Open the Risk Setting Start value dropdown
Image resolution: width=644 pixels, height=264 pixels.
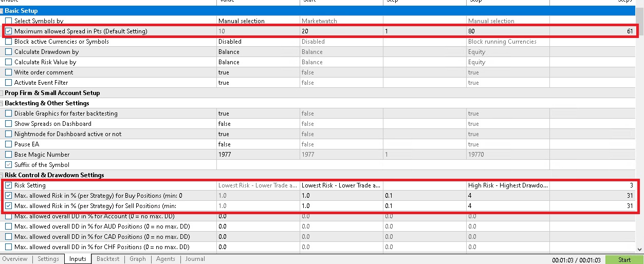[x=341, y=185]
